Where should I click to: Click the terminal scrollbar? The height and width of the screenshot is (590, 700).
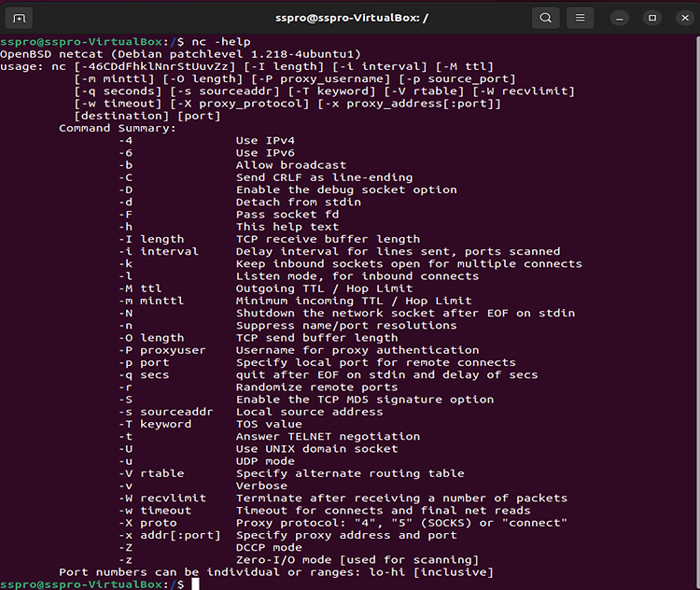(x=698, y=313)
